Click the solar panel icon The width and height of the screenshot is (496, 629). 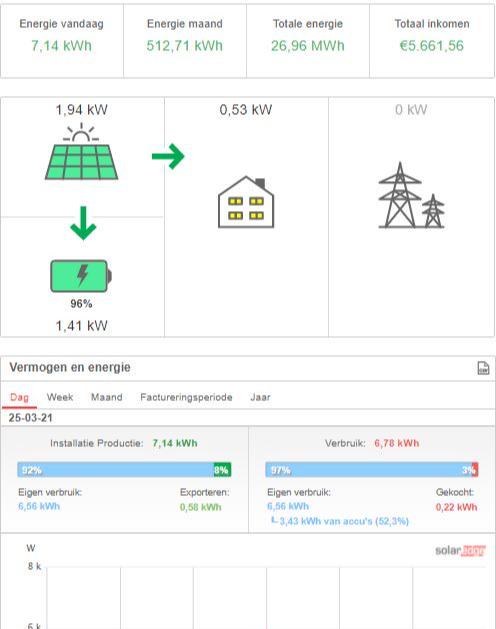tap(81, 151)
